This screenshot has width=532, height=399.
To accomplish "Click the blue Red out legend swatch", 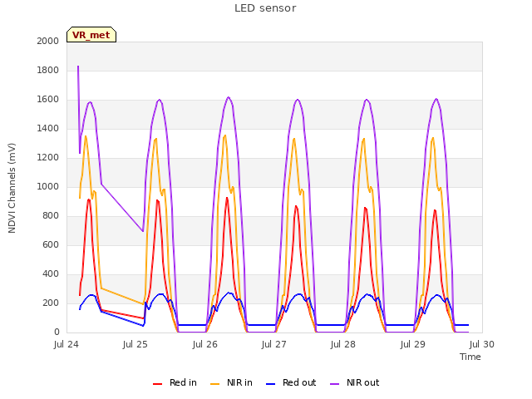I will (x=270, y=384).
